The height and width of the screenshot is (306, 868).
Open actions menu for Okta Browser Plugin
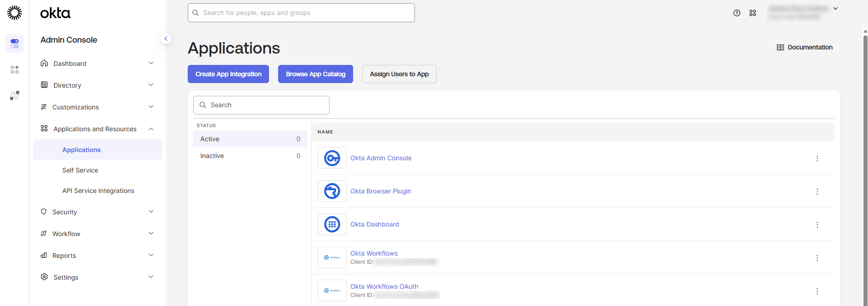[x=817, y=192]
